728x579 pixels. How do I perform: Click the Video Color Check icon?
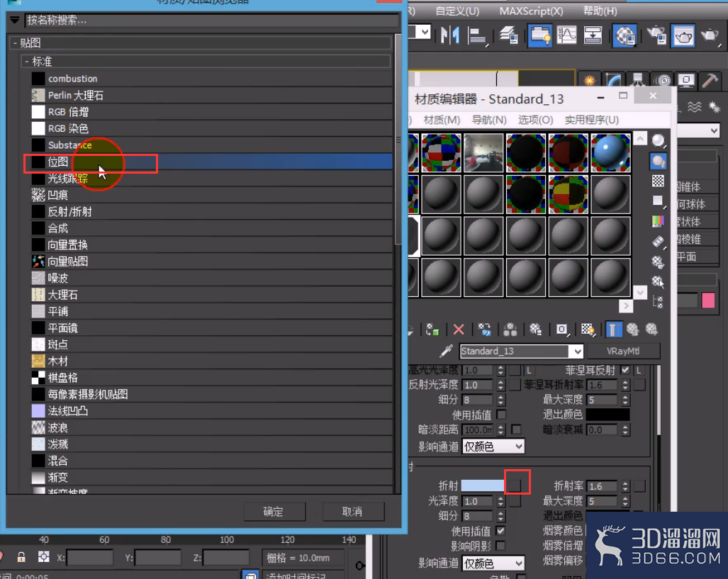[x=658, y=222]
